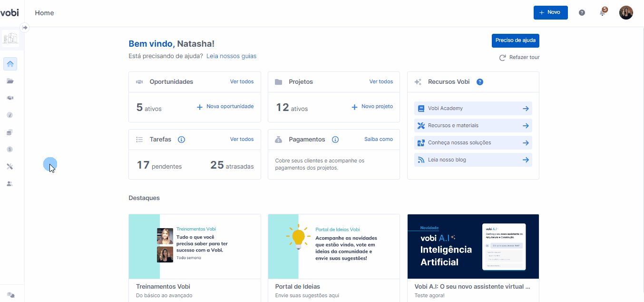Open the dollar sign sidebar icon
This screenshot has width=644, height=302.
coord(10,149)
